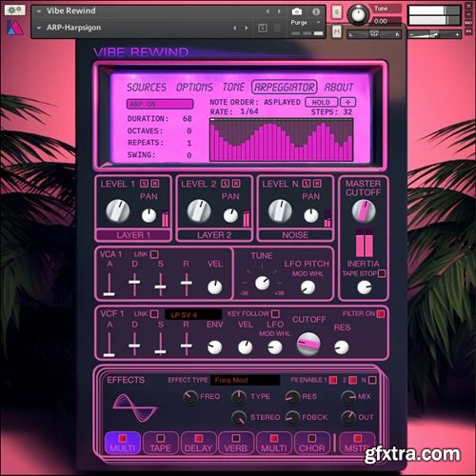Open instrument options wrench icon

[x=14, y=10]
